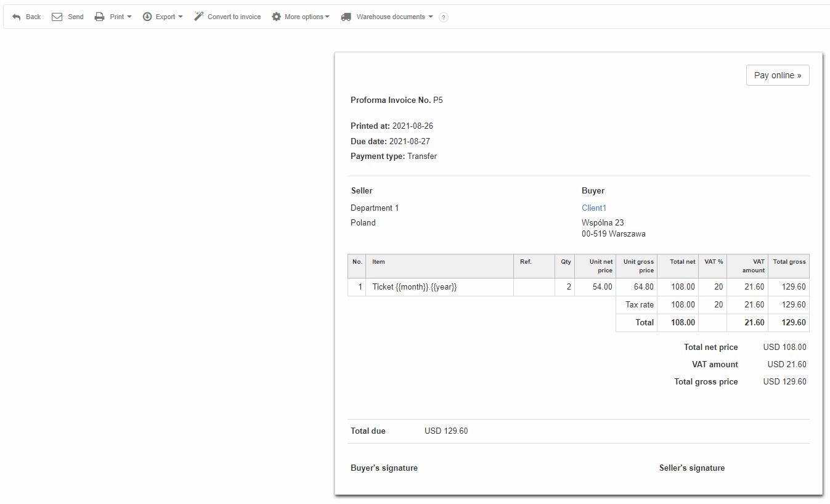
Task: Click the Total due amount USD 129.60
Action: coord(446,431)
